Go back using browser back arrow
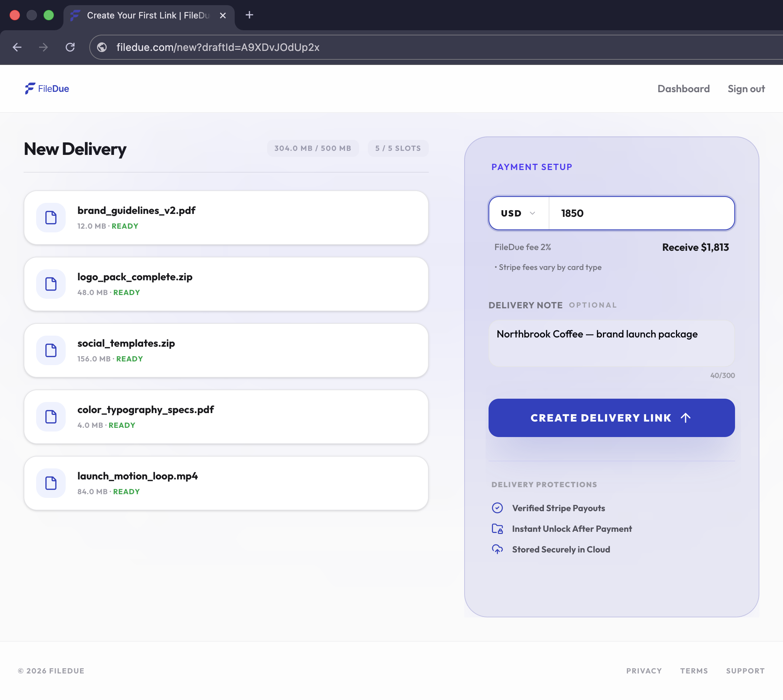The width and height of the screenshot is (783, 700). (17, 47)
